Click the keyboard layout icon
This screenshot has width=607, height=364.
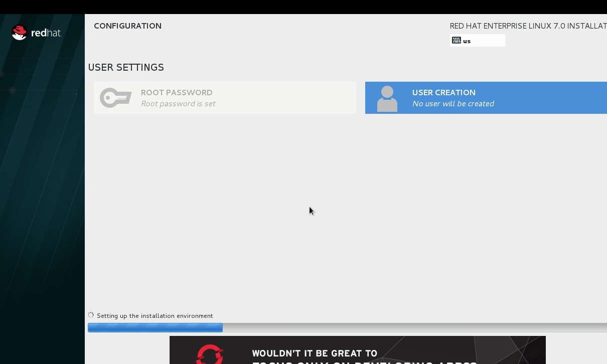[x=457, y=41]
